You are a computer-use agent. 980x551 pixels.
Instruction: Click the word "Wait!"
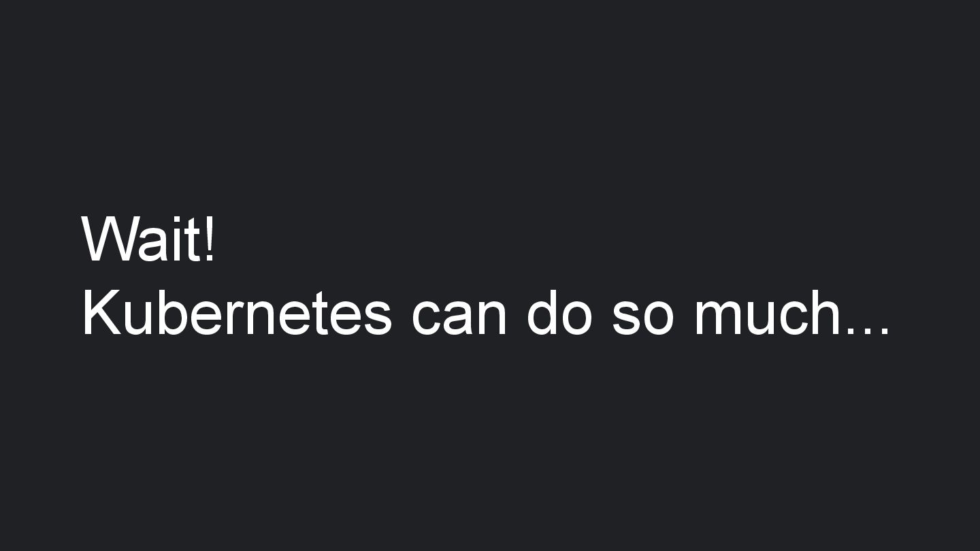click(148, 239)
